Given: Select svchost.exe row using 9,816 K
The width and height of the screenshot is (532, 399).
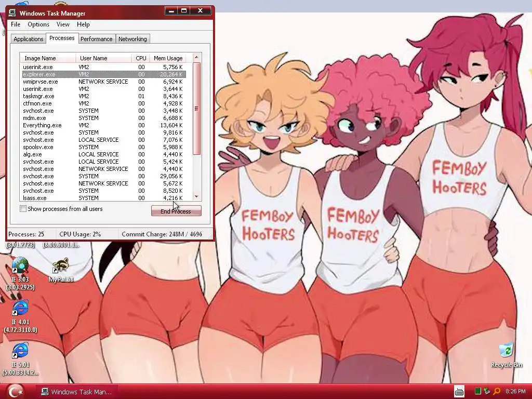Looking at the screenshot, I should [x=104, y=132].
